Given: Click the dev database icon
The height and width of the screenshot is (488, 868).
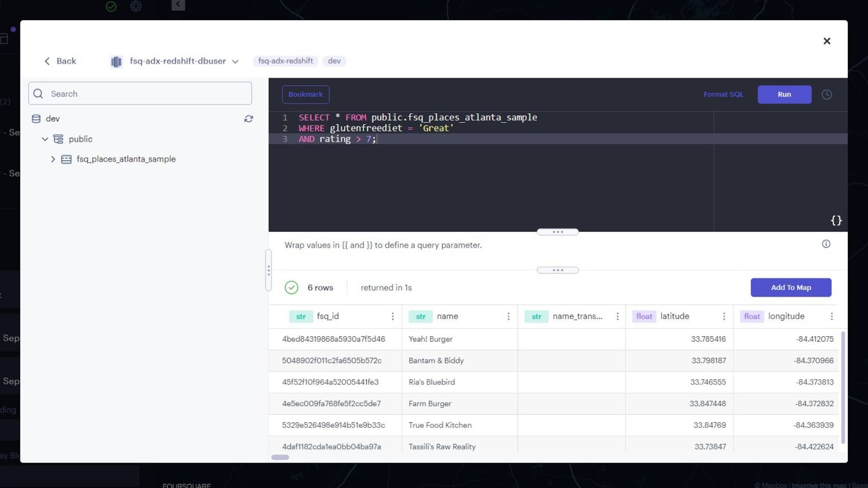Looking at the screenshot, I should pos(36,119).
